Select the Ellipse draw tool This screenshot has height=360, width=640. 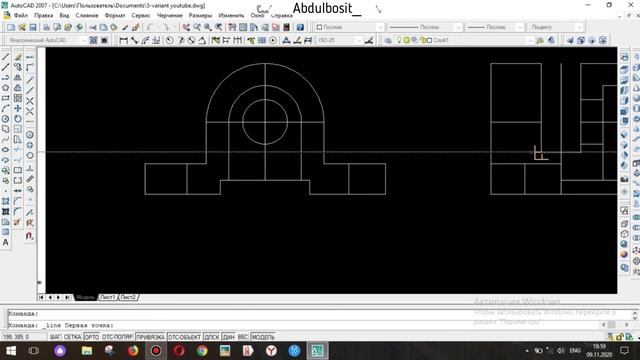tap(6, 150)
